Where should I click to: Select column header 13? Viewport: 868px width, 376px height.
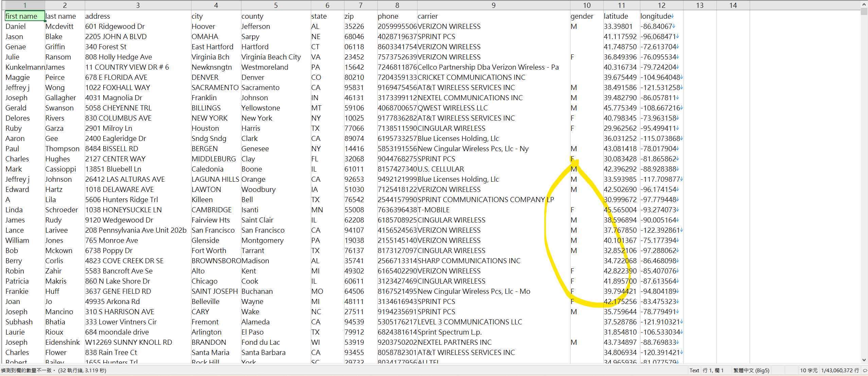700,5
